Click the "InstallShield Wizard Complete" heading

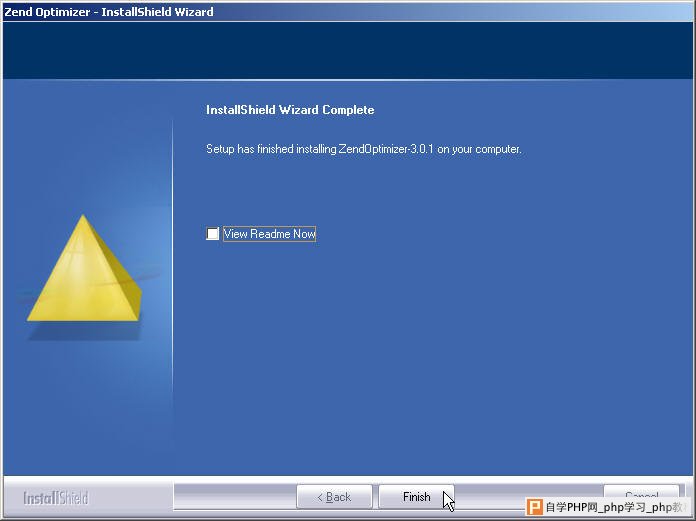click(290, 110)
